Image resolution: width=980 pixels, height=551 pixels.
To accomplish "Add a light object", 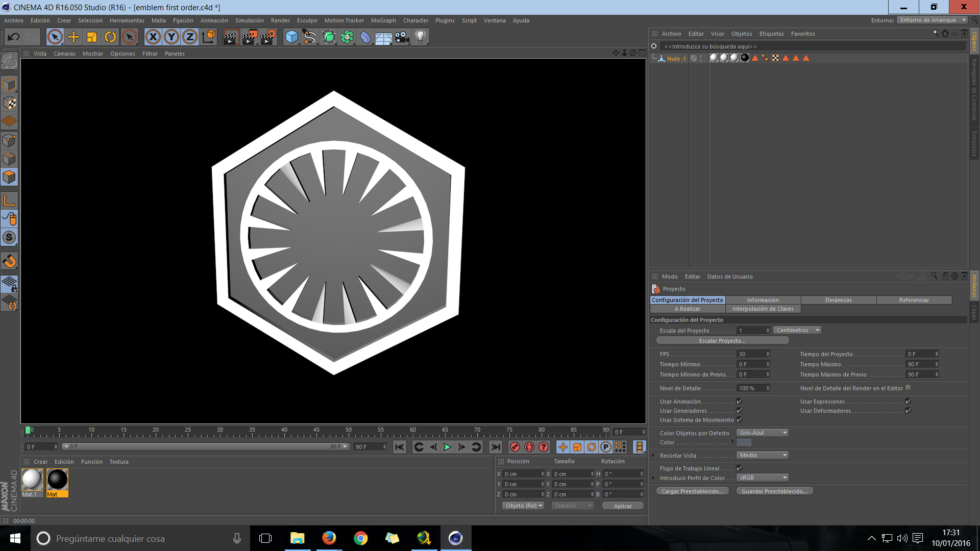I will [421, 37].
